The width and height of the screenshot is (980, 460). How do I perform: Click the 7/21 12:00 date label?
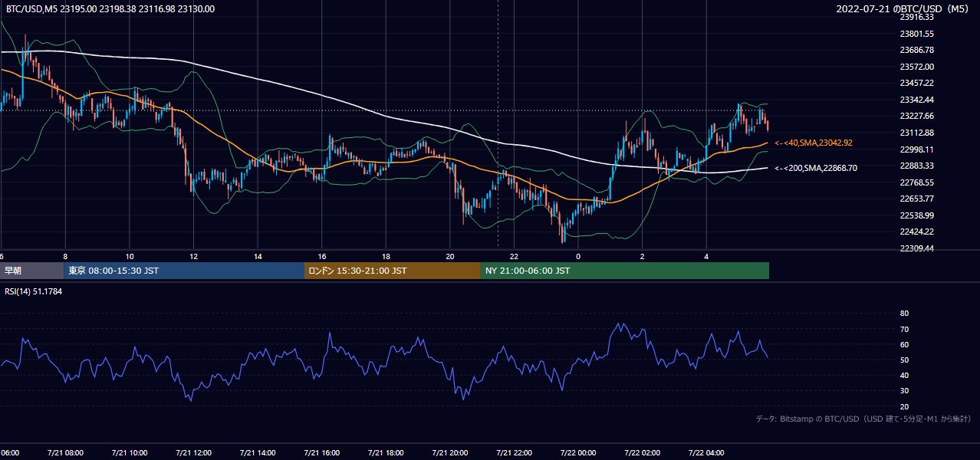tap(193, 453)
